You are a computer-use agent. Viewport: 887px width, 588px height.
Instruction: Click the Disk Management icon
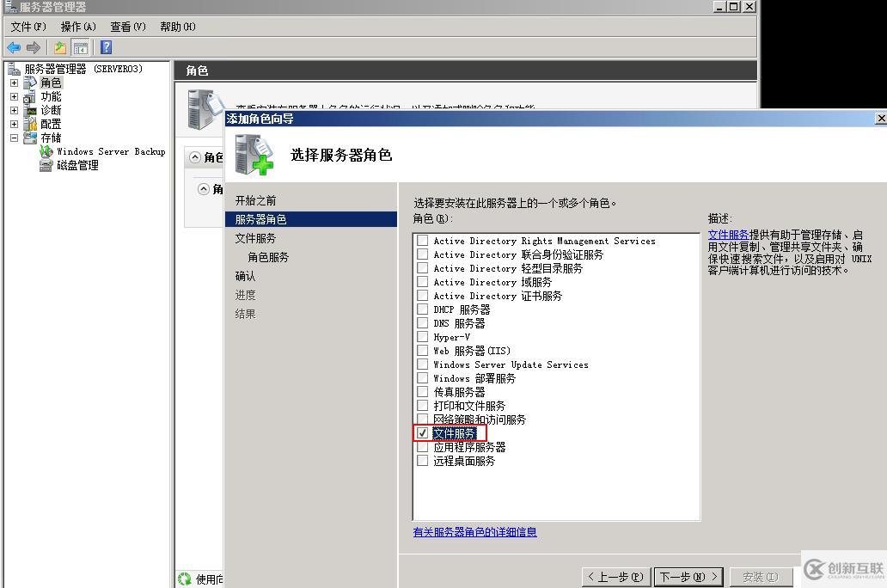(x=46, y=165)
